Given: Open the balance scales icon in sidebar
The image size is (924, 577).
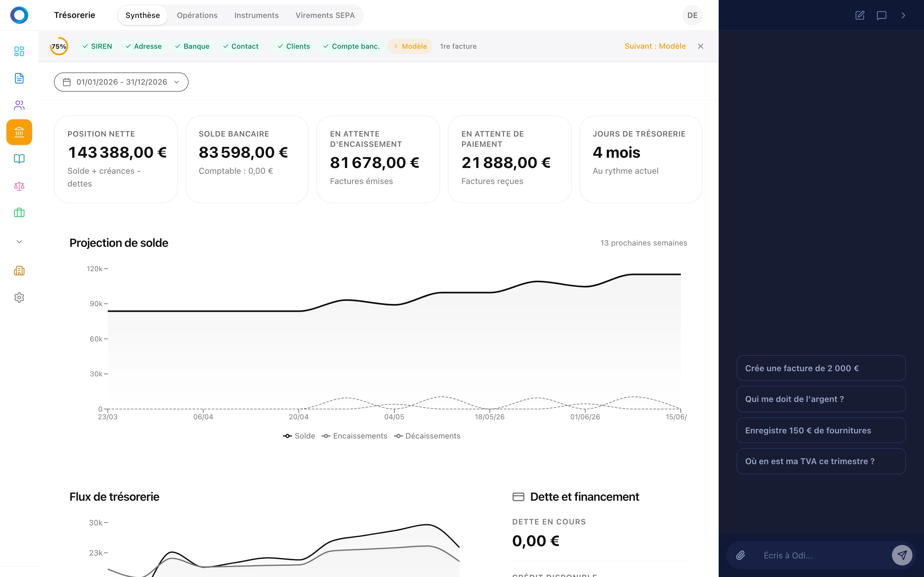Looking at the screenshot, I should pos(19,186).
